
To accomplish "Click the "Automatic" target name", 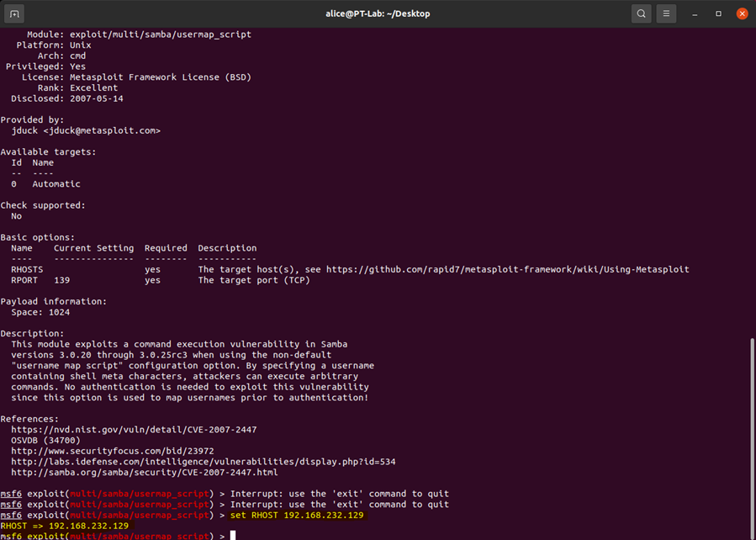I will click(56, 183).
